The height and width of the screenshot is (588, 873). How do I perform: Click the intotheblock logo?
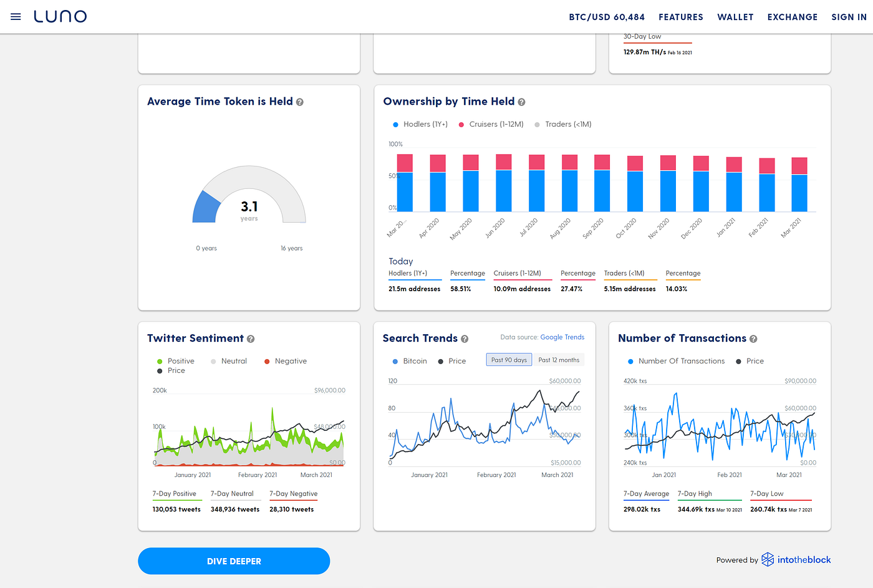click(x=796, y=559)
